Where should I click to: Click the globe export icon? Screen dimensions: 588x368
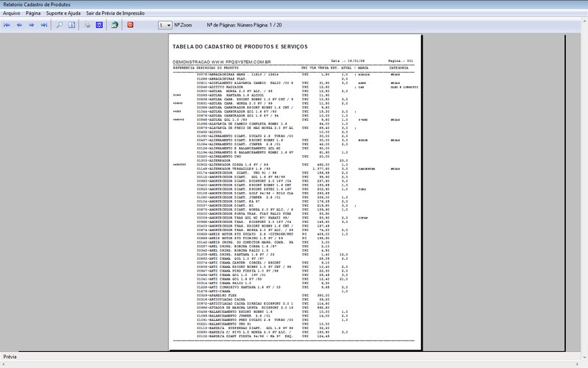coord(115,24)
